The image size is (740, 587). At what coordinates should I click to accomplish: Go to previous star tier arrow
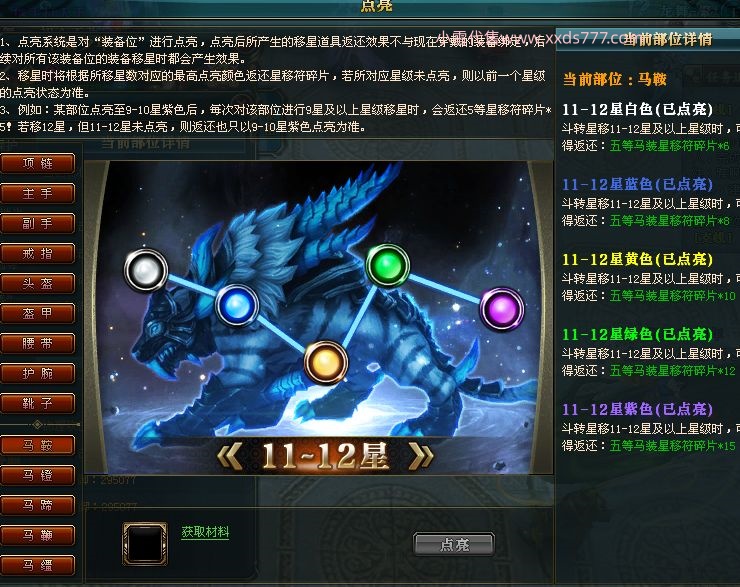coord(230,457)
